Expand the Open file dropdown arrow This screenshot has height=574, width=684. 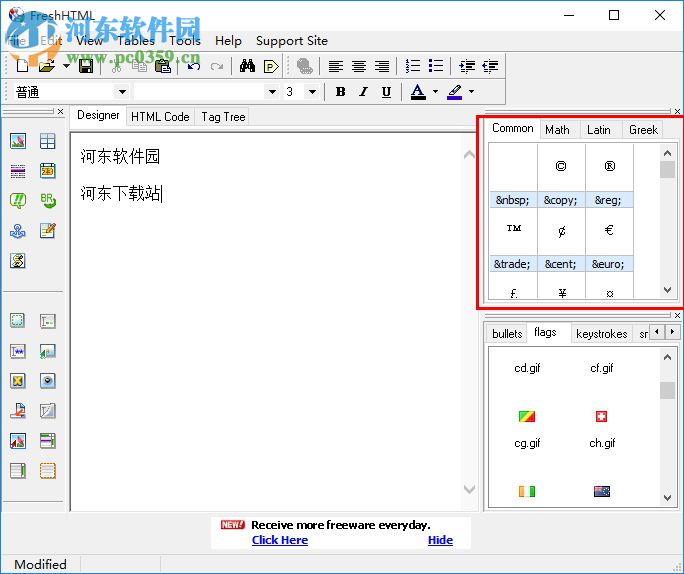(66, 66)
